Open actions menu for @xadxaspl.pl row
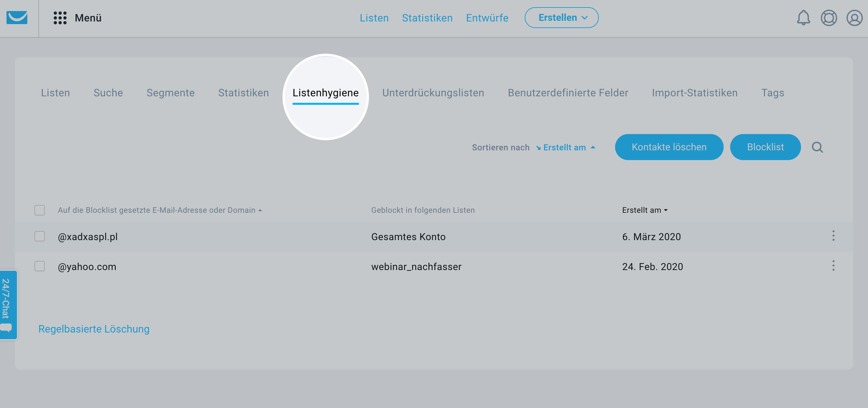The width and height of the screenshot is (868, 408). 833,236
